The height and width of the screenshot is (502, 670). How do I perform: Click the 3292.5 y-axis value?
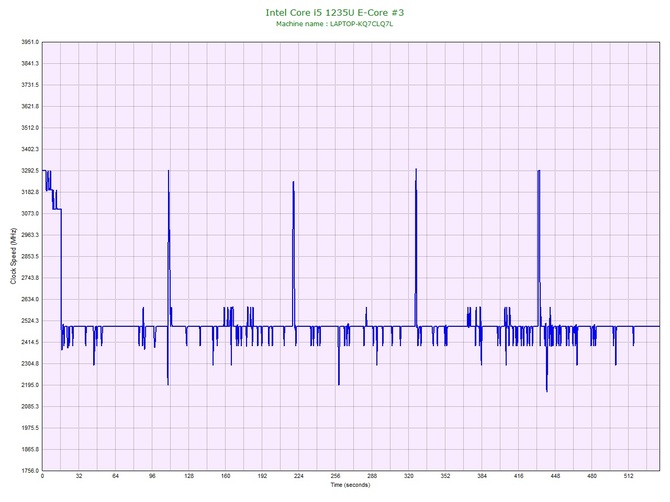[x=30, y=171]
